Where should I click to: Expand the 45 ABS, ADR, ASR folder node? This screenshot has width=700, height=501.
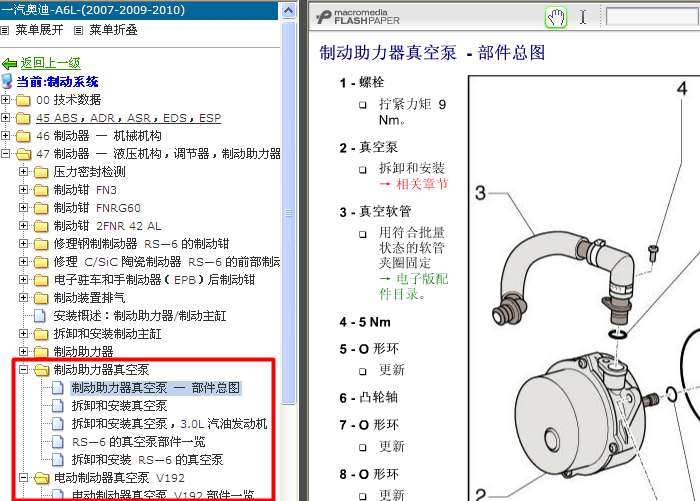click(x=5, y=117)
